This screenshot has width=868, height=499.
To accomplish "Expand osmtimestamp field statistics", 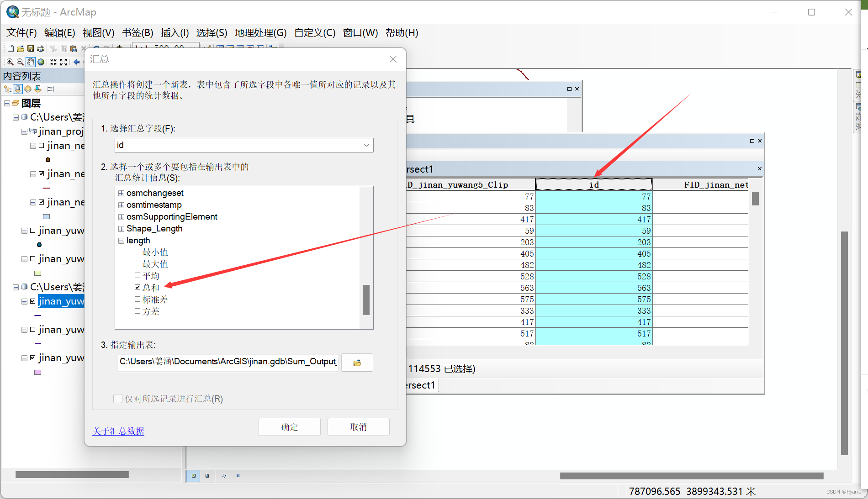I will point(121,205).
